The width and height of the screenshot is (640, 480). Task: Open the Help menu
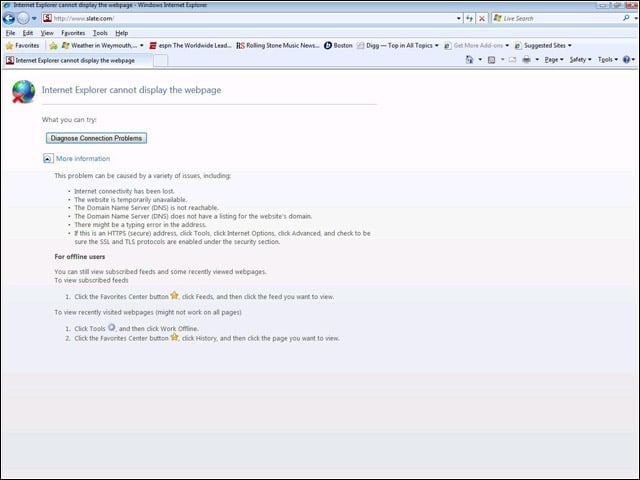tap(121, 33)
